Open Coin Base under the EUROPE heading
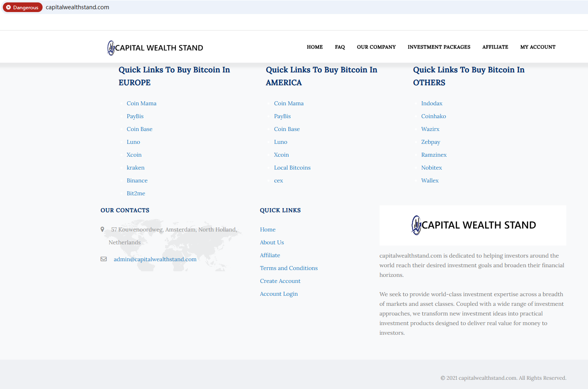588x389 pixels. pos(140,129)
